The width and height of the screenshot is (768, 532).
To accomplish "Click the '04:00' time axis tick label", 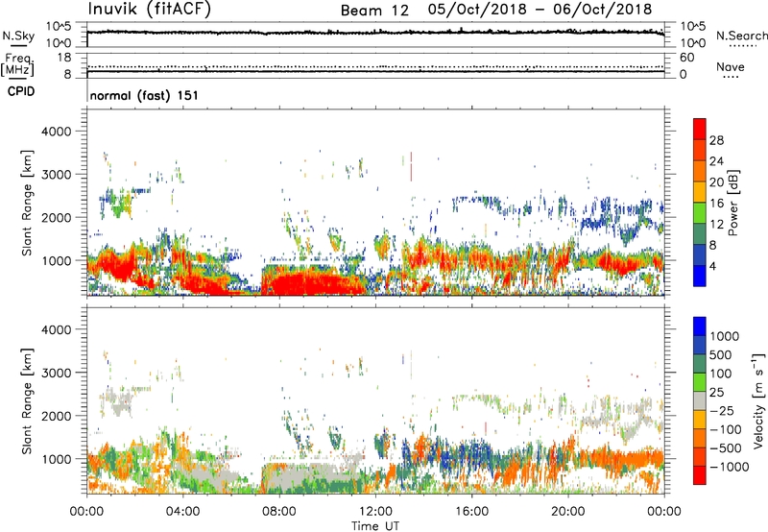I will pyautogui.click(x=182, y=512).
